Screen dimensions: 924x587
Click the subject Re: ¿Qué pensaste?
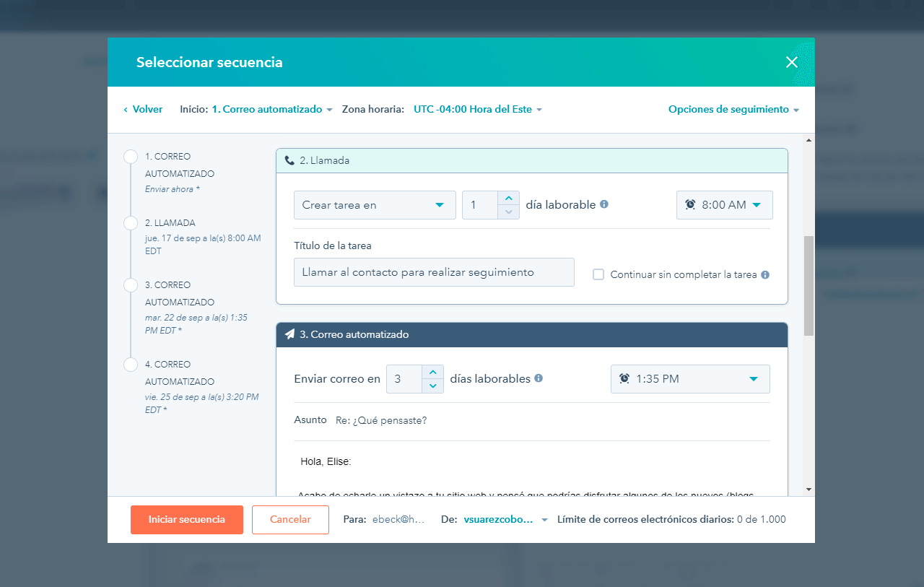click(x=381, y=420)
